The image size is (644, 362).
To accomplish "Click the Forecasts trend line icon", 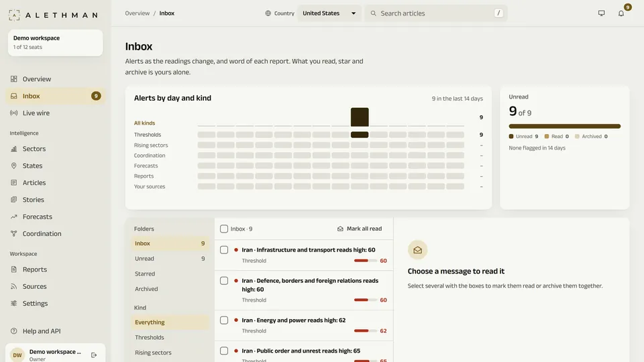I will (x=14, y=217).
